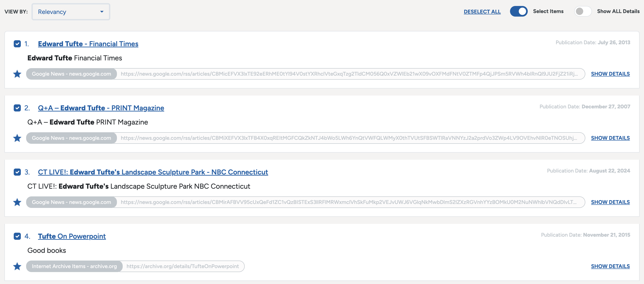Enable the Show ALL Details toggle
Viewport: 644px width, 284px height.
[x=582, y=12]
